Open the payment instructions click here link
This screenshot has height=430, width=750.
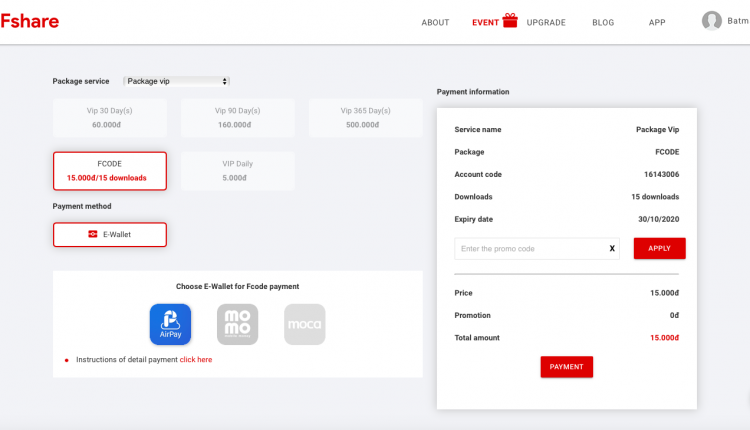pos(196,360)
